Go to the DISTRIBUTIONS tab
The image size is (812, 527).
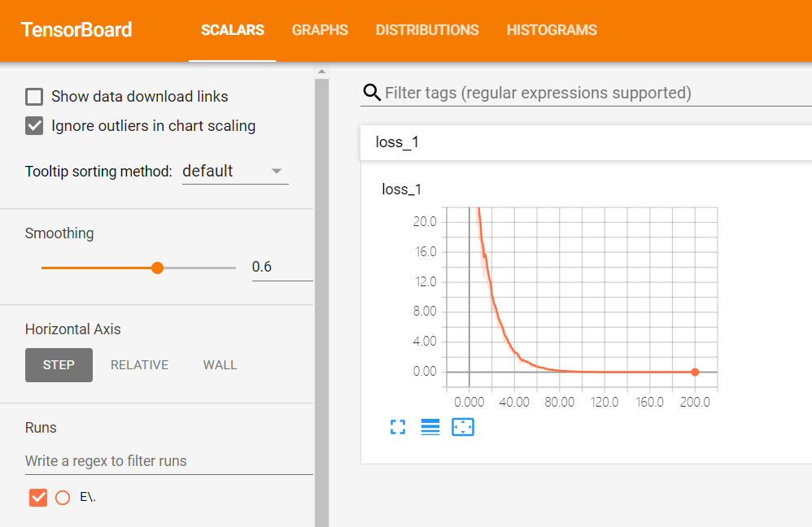427,30
